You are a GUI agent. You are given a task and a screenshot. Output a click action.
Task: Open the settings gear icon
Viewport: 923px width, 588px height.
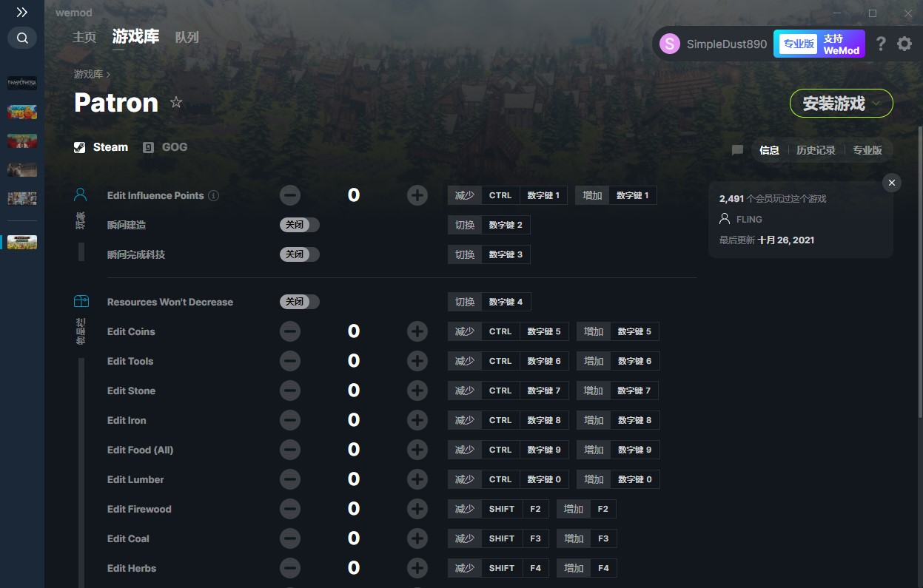pyautogui.click(x=904, y=44)
